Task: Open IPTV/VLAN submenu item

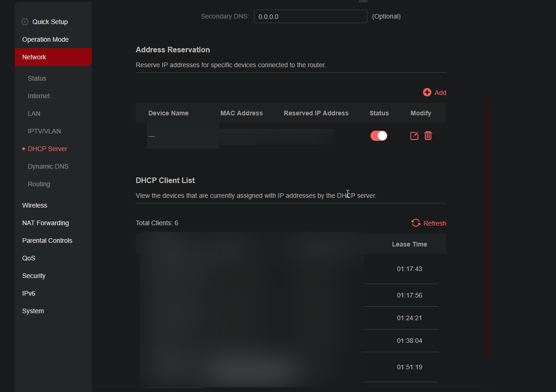Action: click(44, 131)
